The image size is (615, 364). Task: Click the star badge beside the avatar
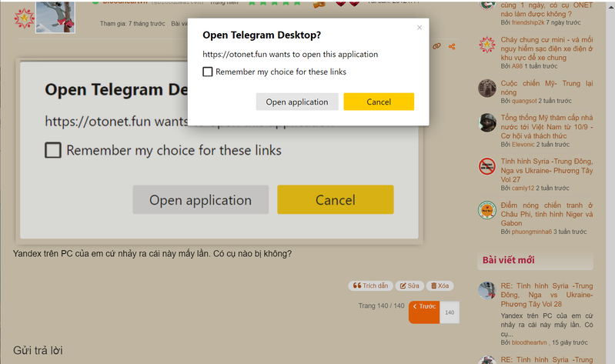click(24, 18)
